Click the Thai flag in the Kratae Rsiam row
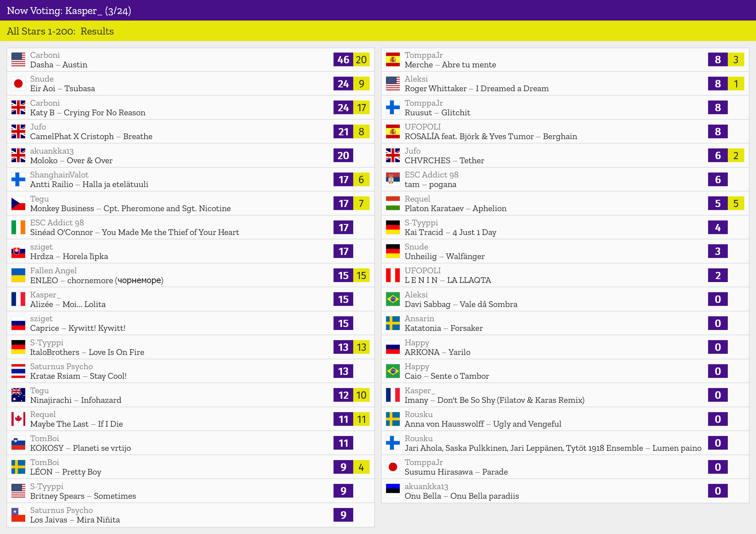 click(18, 371)
